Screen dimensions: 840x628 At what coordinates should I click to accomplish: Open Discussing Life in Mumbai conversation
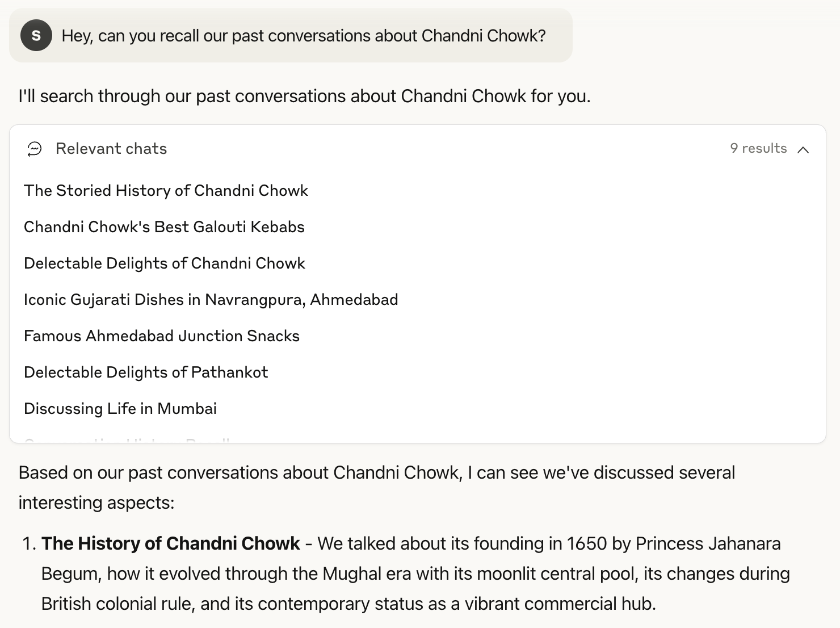click(120, 408)
